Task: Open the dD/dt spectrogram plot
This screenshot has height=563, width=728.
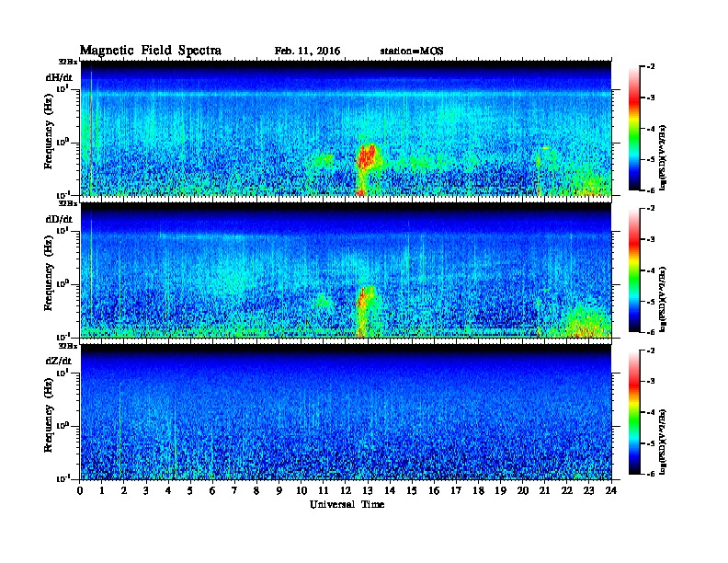Action: [x=346, y=270]
